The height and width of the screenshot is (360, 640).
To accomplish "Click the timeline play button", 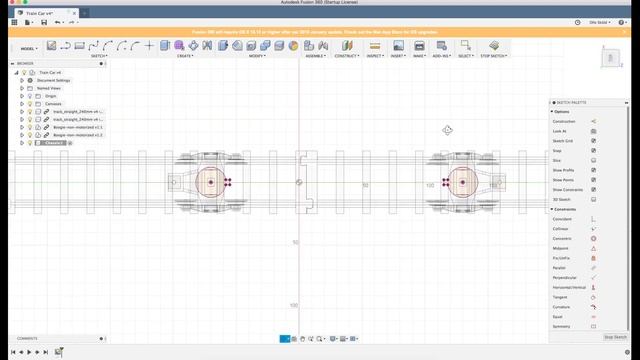I will coord(29,352).
